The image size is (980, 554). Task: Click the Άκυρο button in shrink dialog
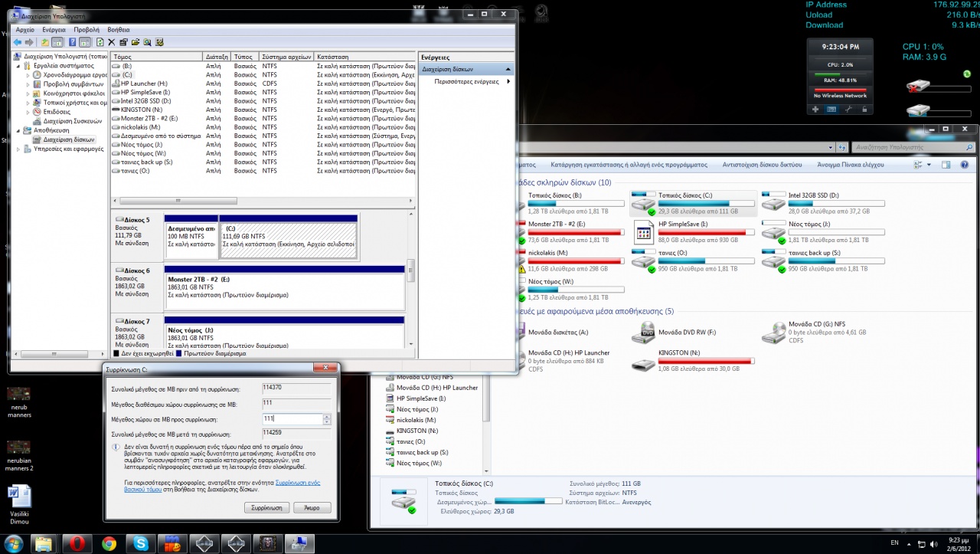tap(312, 507)
